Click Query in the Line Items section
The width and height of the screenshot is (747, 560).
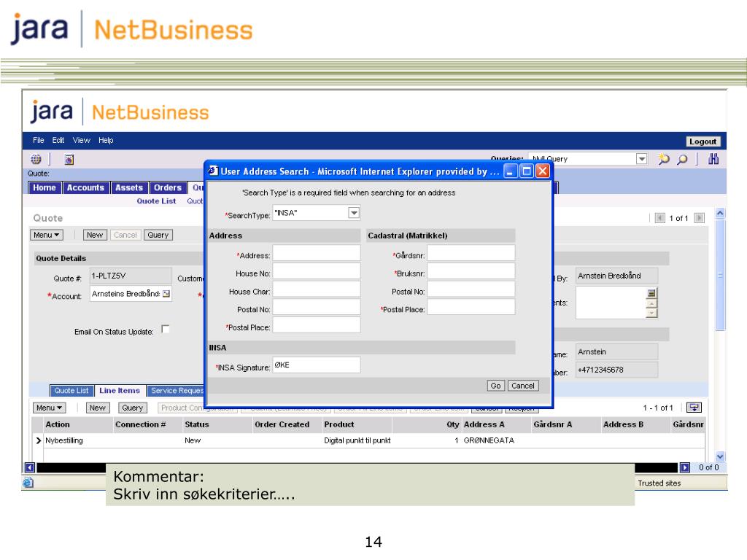(x=133, y=408)
